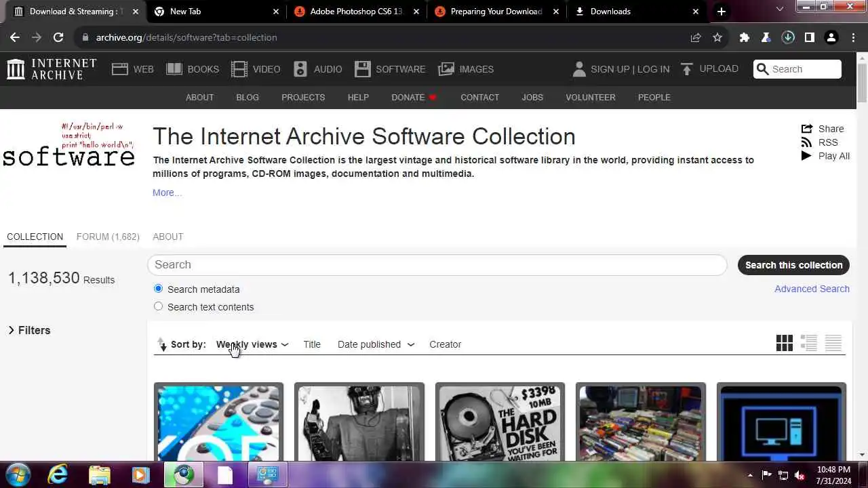Share this page from address bar

click(696, 37)
